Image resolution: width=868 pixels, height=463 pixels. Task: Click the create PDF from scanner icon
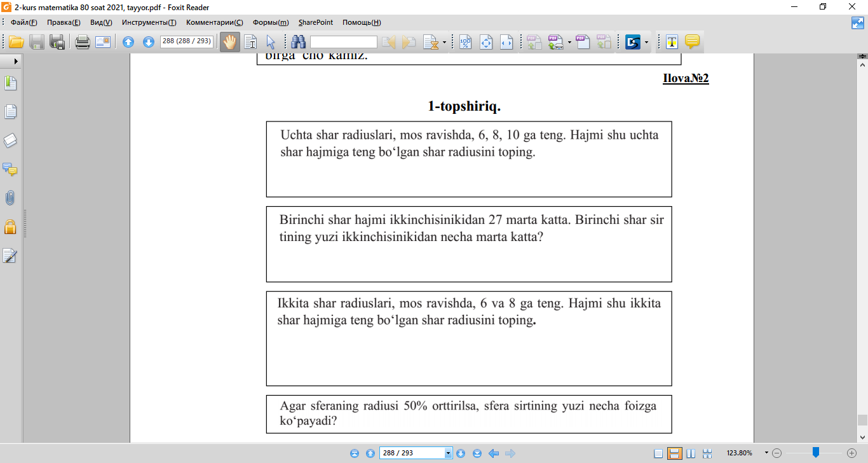(x=555, y=43)
